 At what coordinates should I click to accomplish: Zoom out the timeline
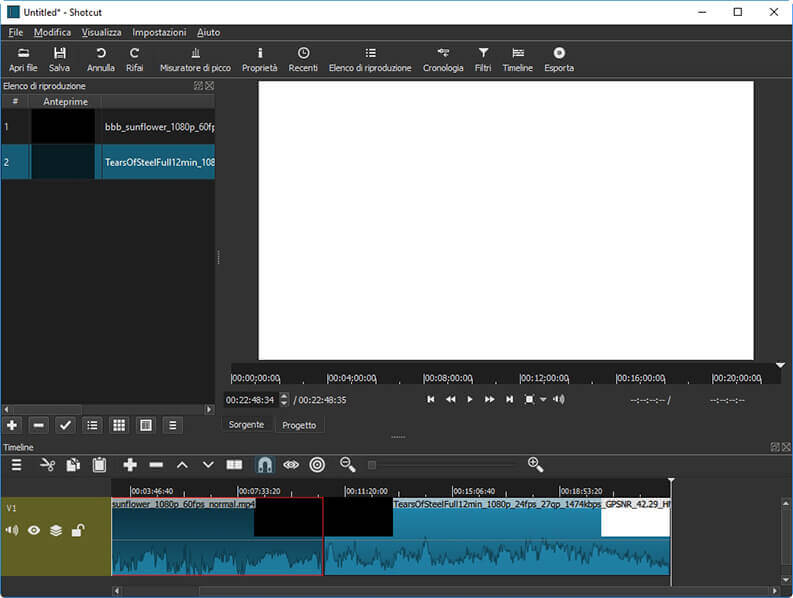tap(347, 464)
